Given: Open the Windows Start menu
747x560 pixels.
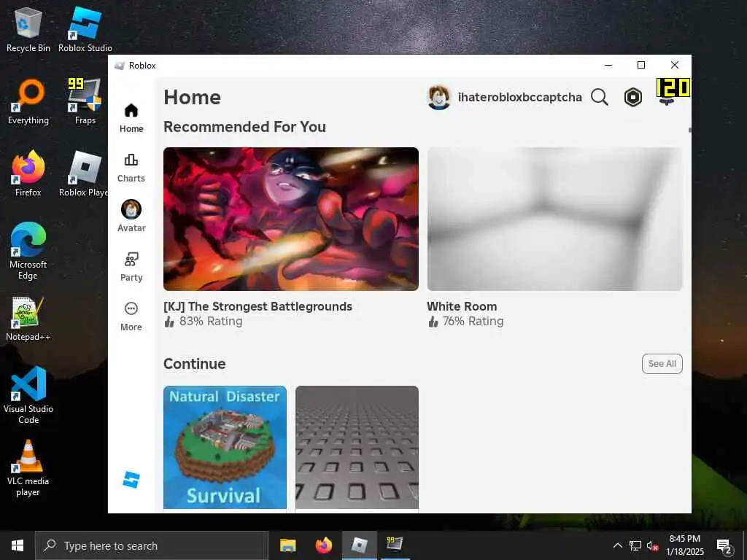Looking at the screenshot, I should [x=18, y=545].
